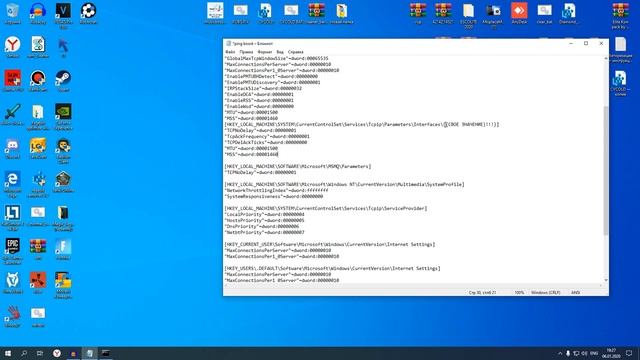
Task: Click the taskbar clock and date
Action: click(611, 353)
